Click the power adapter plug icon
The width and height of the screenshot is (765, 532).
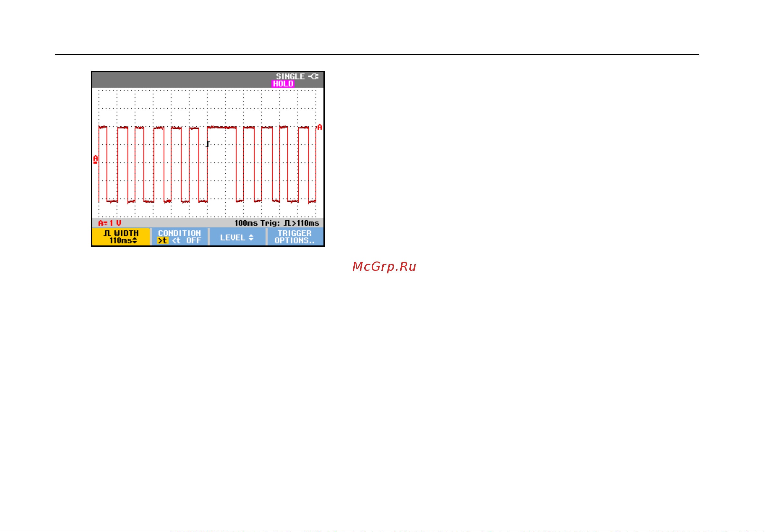pyautogui.click(x=313, y=77)
